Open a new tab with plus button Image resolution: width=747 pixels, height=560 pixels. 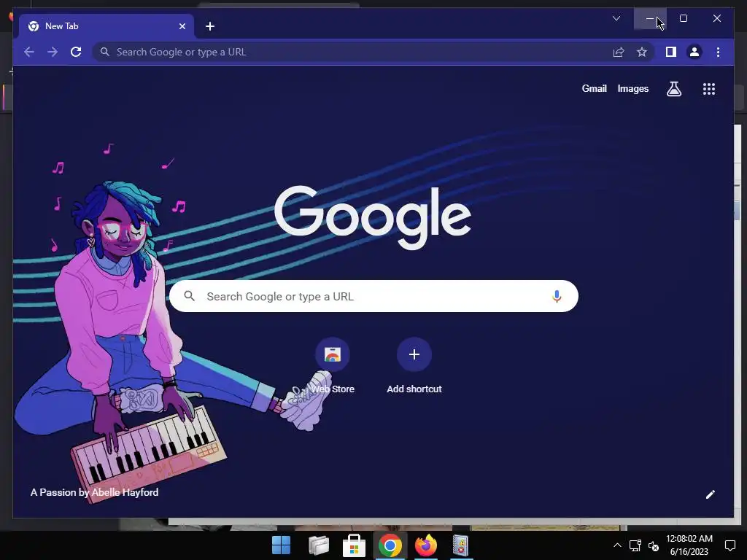coord(210,26)
